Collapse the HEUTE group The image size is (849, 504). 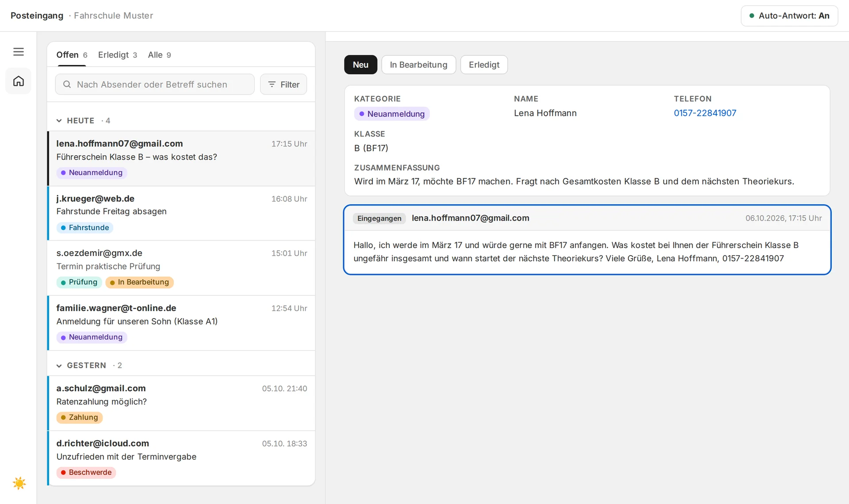(x=59, y=121)
